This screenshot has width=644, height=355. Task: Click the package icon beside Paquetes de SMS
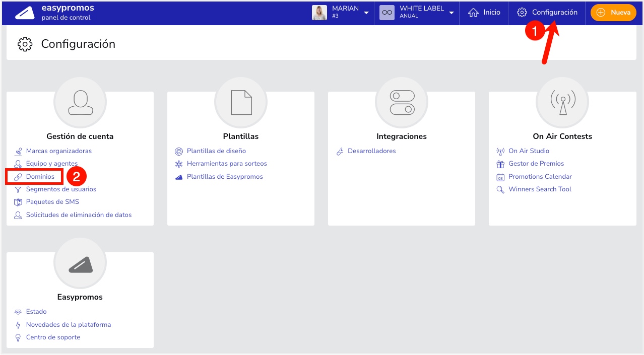coord(18,202)
